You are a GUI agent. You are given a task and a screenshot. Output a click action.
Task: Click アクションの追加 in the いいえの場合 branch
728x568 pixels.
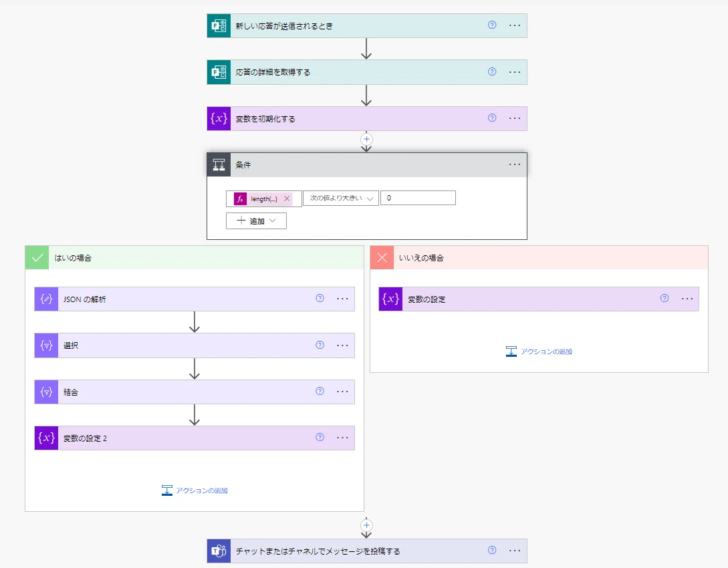tap(539, 351)
